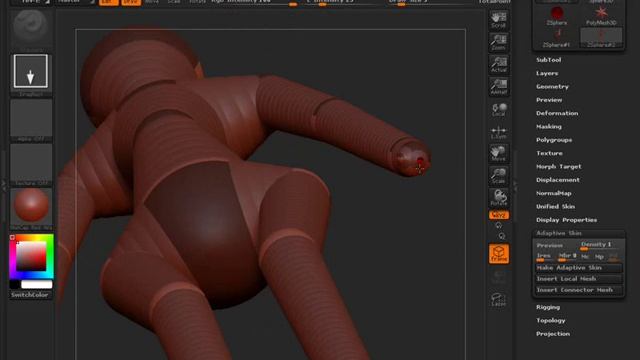Viewport: 640px width, 360px height.
Task: Select the Scroll canvas tool
Action: click(498, 20)
